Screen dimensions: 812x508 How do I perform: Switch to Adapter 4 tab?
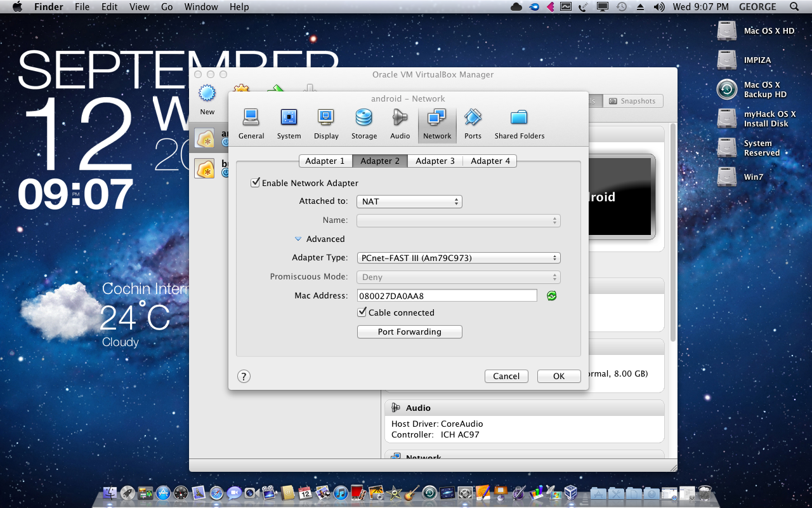[490, 161]
